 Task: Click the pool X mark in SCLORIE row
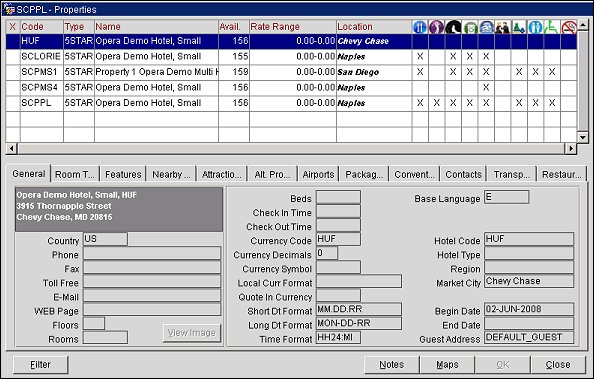point(486,56)
